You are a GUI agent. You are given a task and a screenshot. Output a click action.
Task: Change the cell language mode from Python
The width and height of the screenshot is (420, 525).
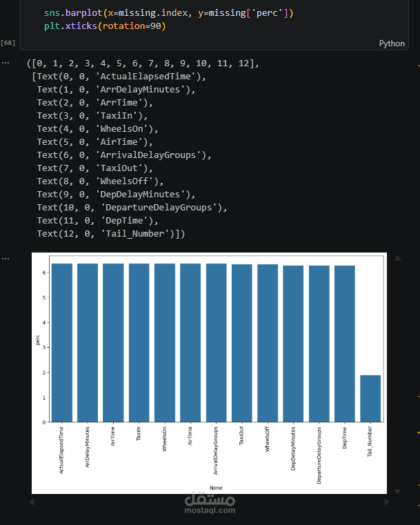[392, 43]
